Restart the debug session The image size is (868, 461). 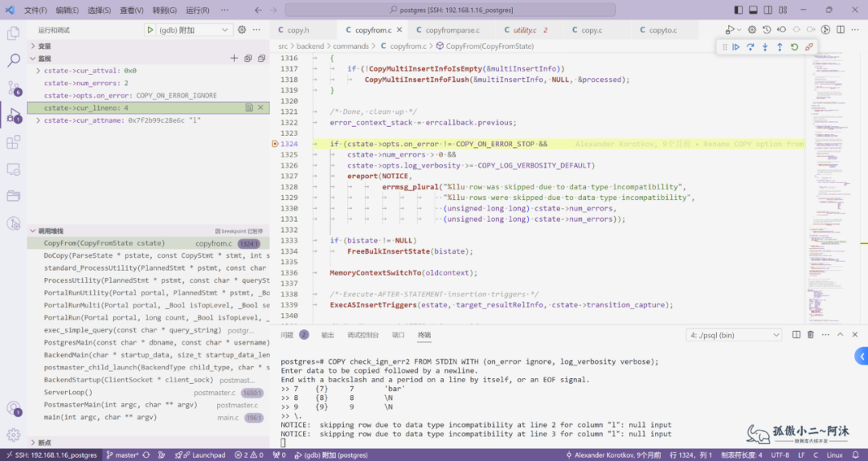click(x=794, y=47)
